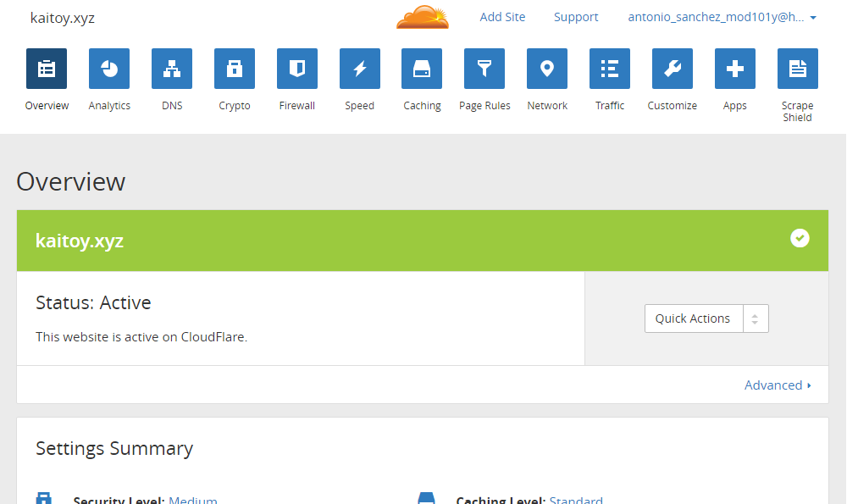This screenshot has height=504, width=847.
Task: Click the green kaitoy.xyz banner title
Action: [80, 241]
